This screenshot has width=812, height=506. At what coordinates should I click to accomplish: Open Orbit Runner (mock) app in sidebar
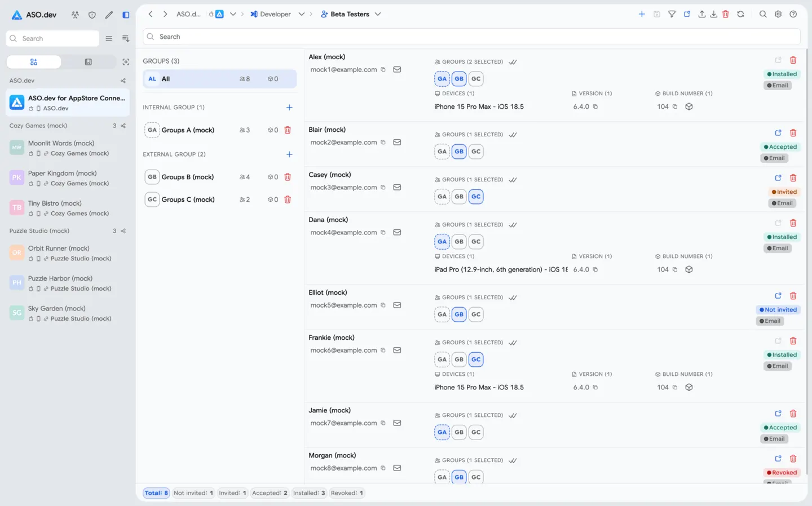pos(68,253)
